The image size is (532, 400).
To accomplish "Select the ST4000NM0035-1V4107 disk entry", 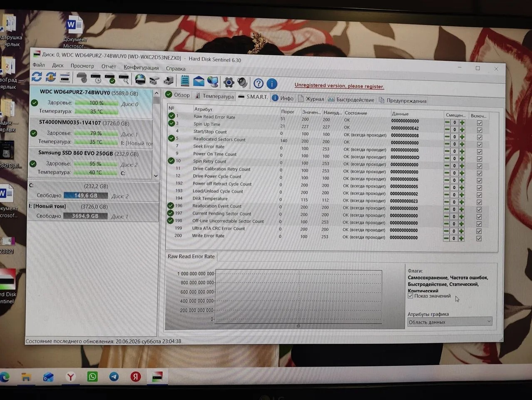I will (91, 133).
